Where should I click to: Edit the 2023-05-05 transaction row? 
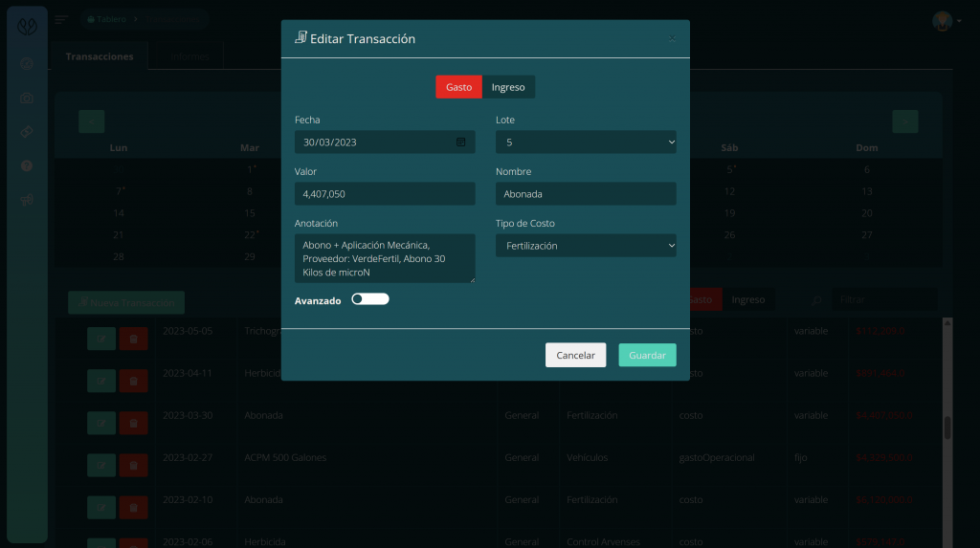click(x=101, y=339)
